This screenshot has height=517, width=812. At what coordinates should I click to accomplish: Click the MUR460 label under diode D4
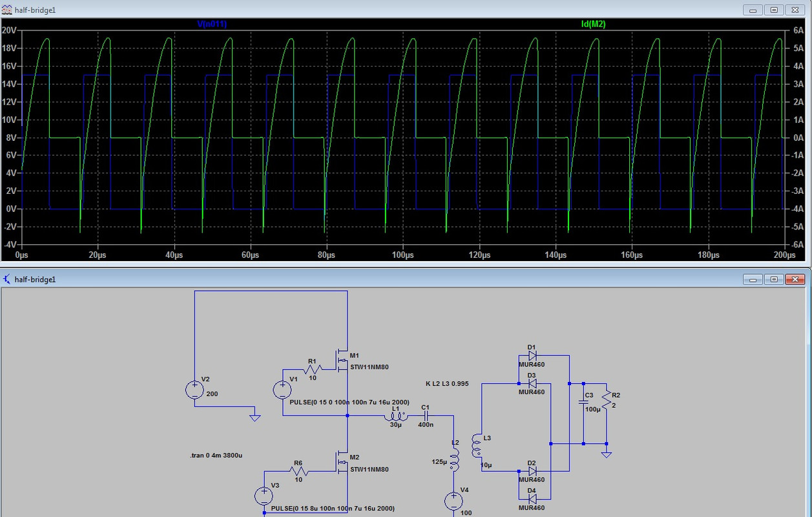532,509
